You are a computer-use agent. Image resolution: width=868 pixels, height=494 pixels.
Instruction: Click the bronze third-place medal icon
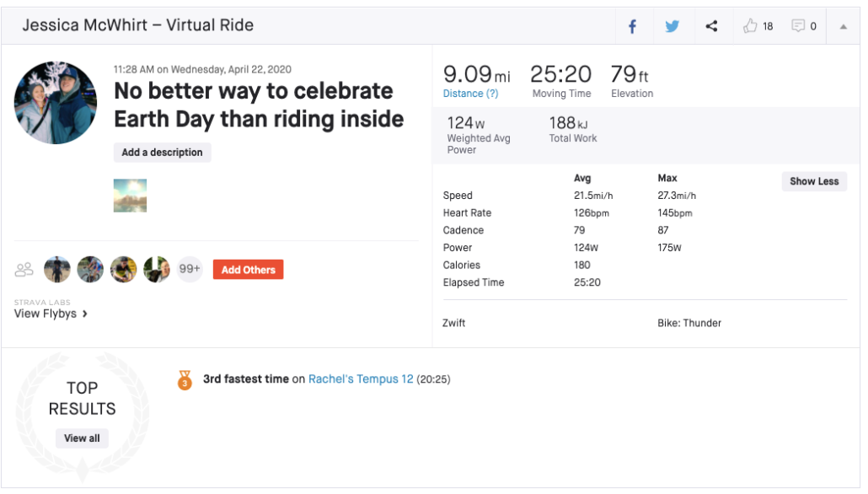coord(185,380)
